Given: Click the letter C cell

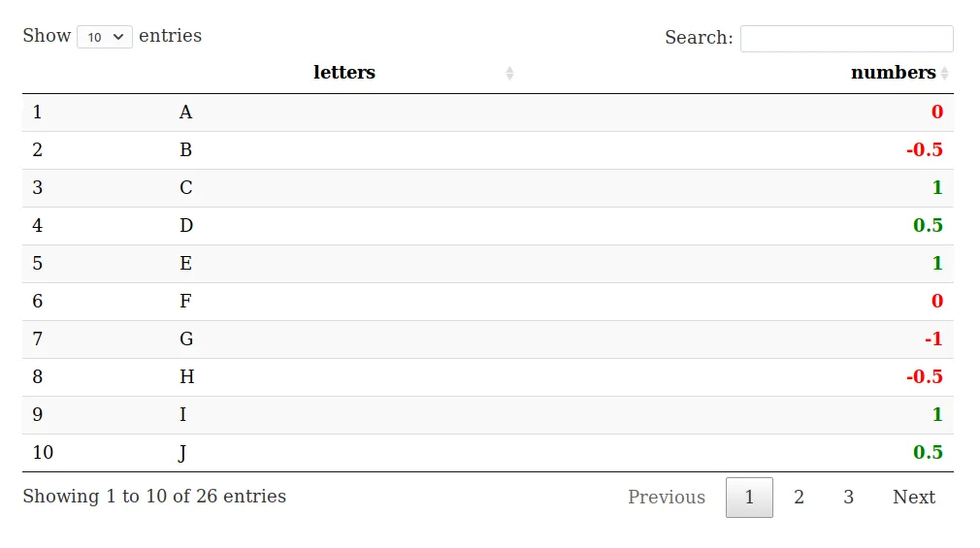Looking at the screenshot, I should (186, 188).
